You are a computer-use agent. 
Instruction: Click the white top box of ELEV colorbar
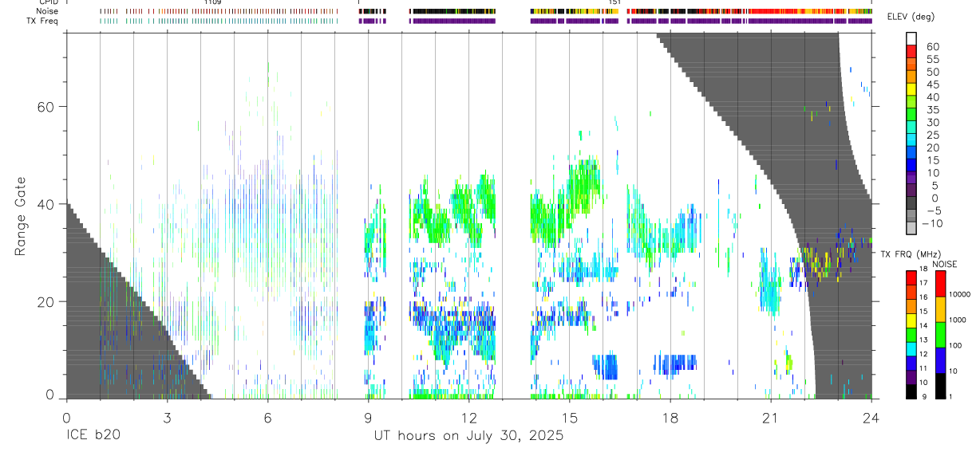(911, 39)
